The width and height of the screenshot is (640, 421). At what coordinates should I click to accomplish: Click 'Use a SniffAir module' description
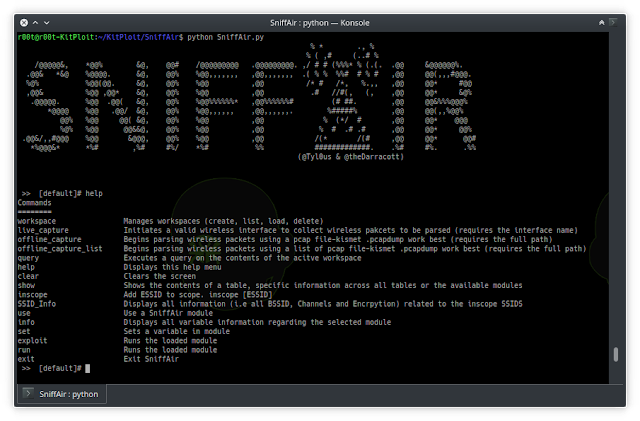click(168, 313)
